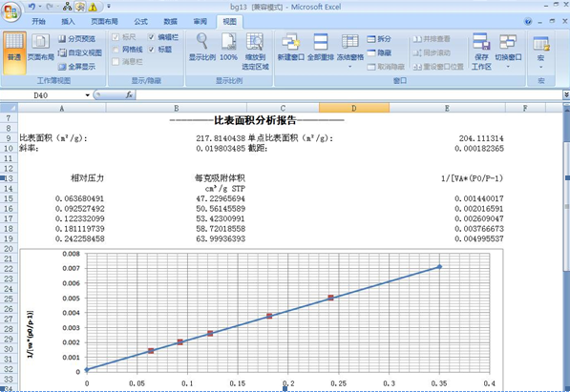Viewport: 570px width, 392px height.
Task: Click the Split (拆分) button
Action: click(x=379, y=39)
